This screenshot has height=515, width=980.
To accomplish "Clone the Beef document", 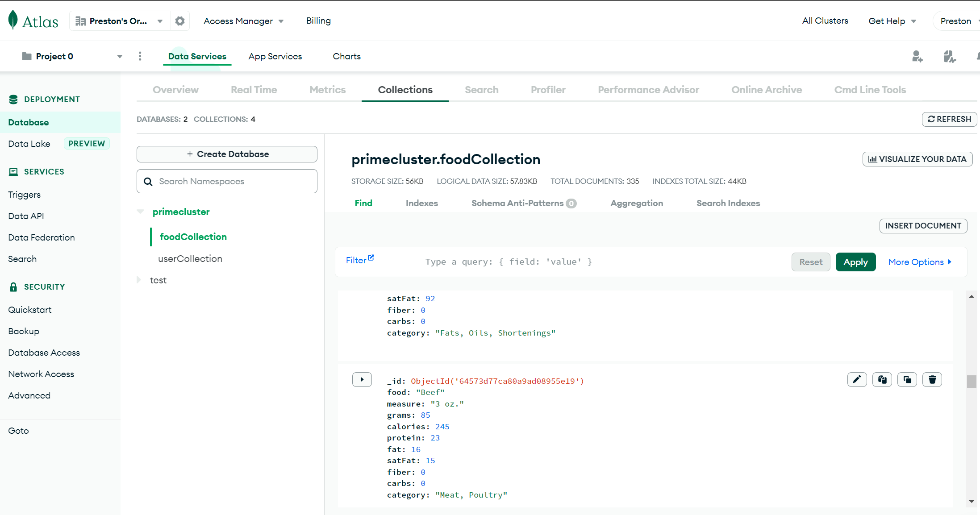I will [907, 379].
